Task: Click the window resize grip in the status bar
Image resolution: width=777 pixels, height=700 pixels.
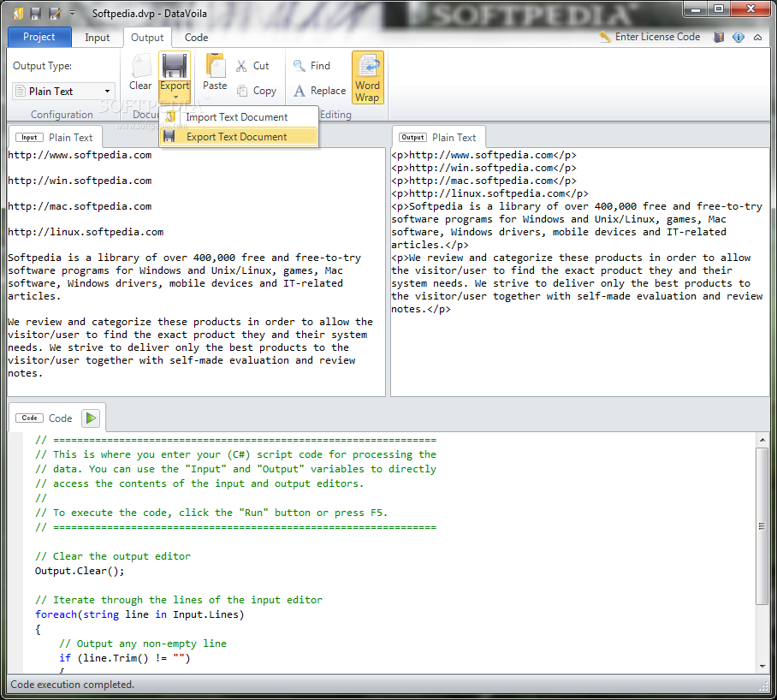Action: click(x=763, y=686)
